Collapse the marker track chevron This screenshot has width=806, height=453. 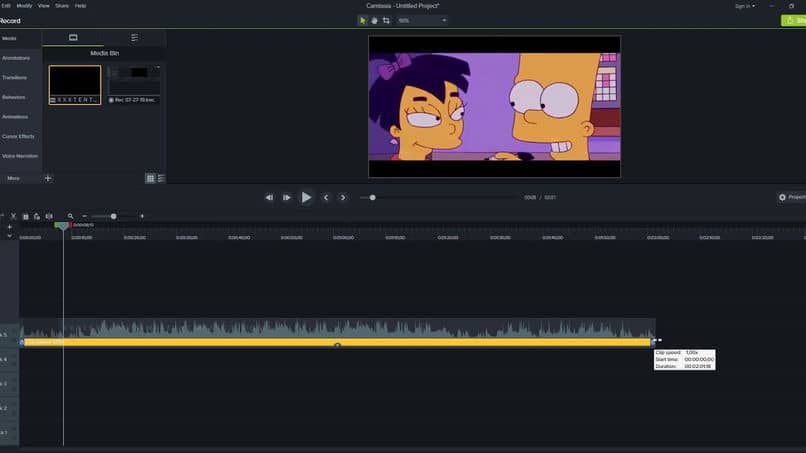tap(9, 235)
